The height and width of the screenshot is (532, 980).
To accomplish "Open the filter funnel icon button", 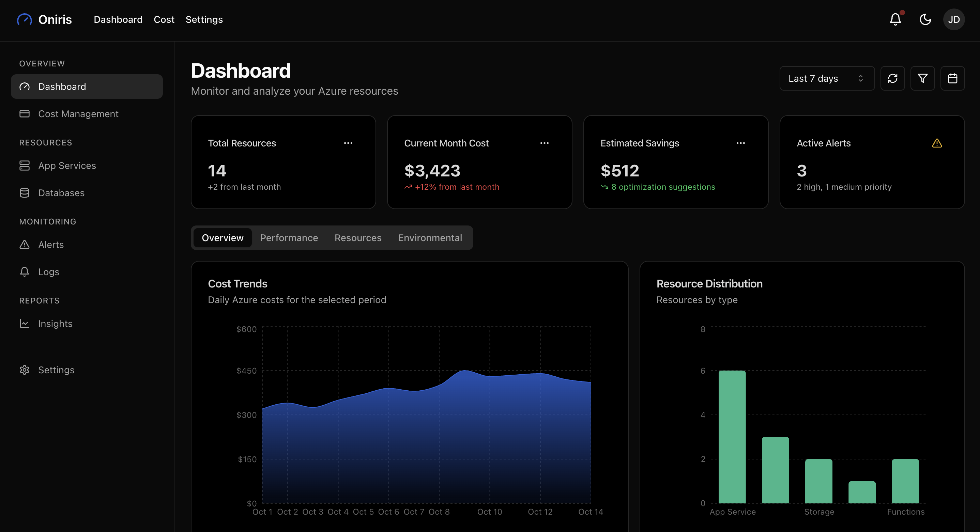I will click(x=922, y=78).
